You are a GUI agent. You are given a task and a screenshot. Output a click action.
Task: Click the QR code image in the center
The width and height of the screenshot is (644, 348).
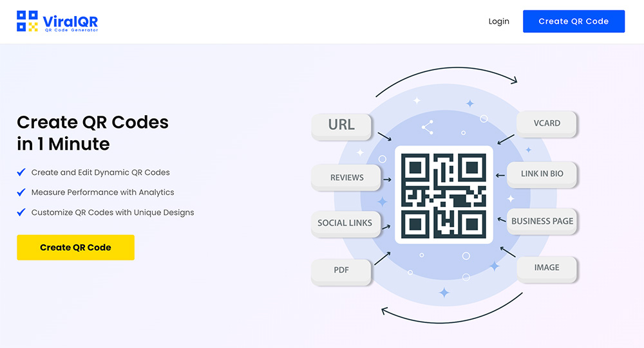tap(444, 195)
